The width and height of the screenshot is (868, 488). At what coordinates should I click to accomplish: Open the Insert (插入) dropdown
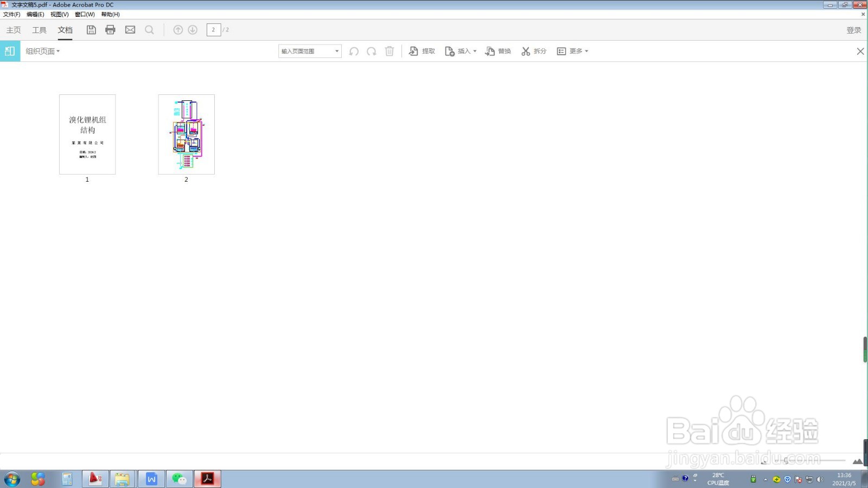coord(461,51)
